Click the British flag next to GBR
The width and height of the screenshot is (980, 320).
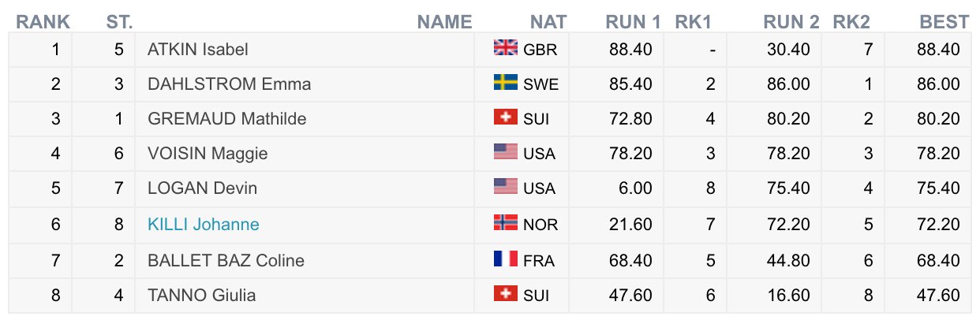[x=505, y=48]
